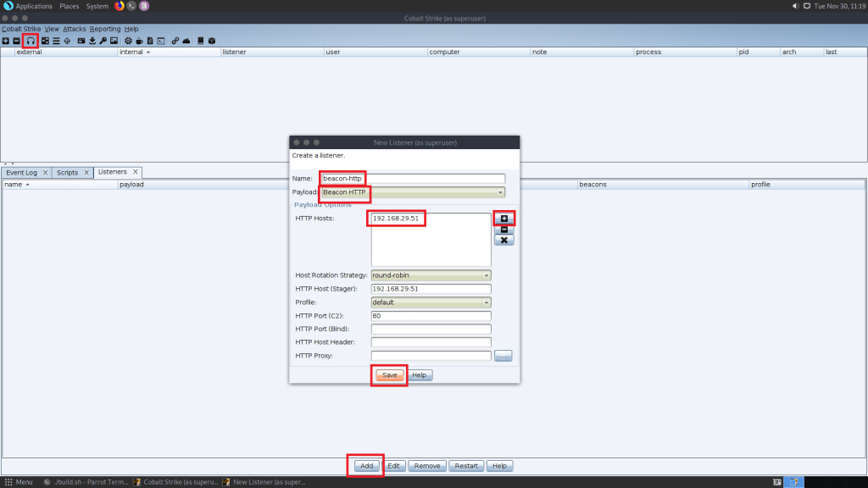The width and height of the screenshot is (868, 488).
Task: Remove selected HTTP host with minus icon
Action: [x=504, y=230]
